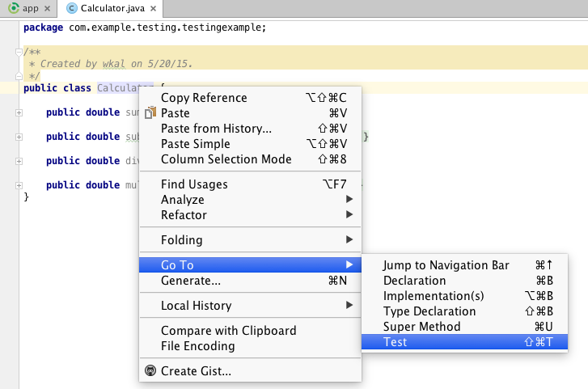Screen dimensions: 588x389
Task: Close the Calculator.java editor tab
Action: pos(154,8)
